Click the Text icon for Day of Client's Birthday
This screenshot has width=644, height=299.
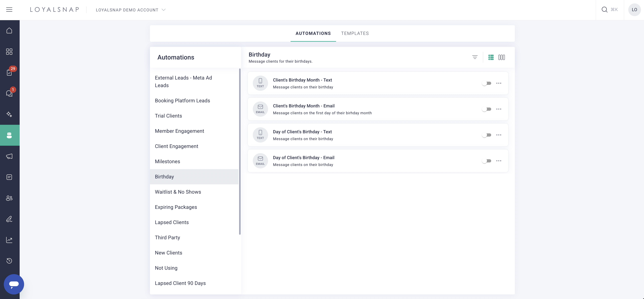tap(260, 135)
